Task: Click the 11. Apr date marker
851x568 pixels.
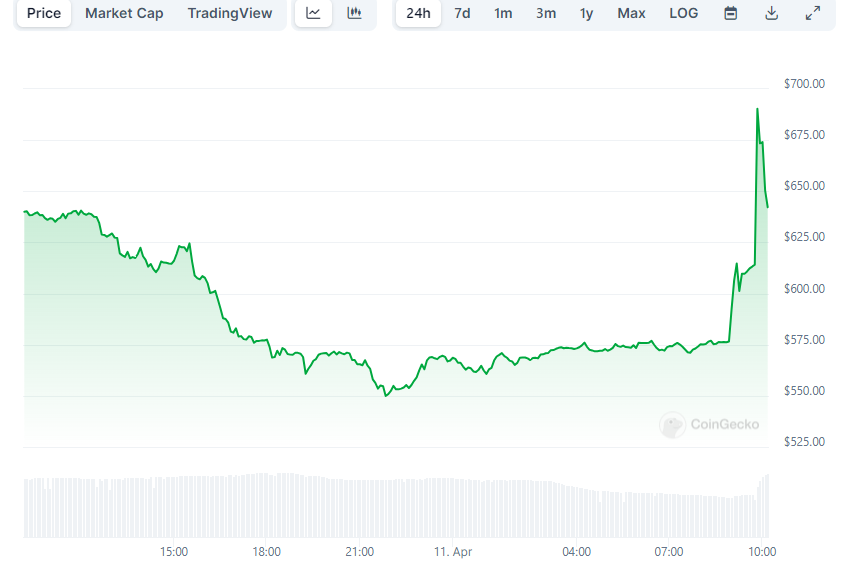Action: point(453,551)
